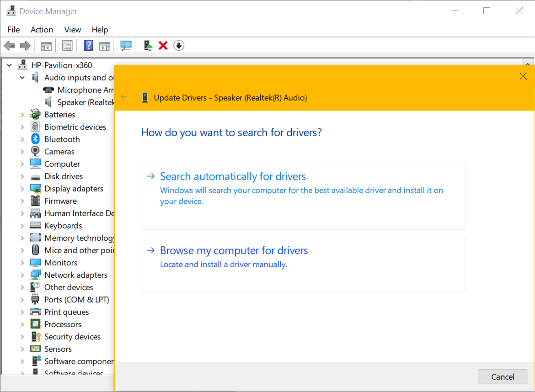This screenshot has width=535, height=392.
Task: Select Search automatically for drivers
Action: tap(233, 176)
